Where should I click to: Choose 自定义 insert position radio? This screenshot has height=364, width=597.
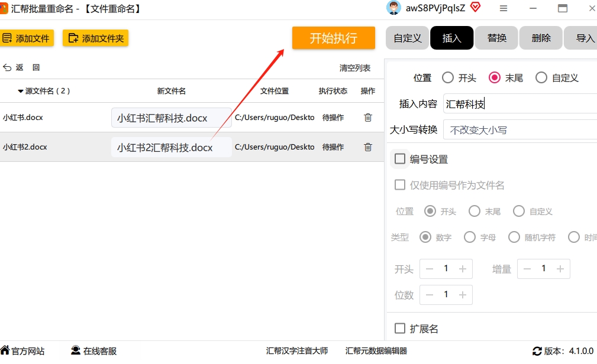click(x=541, y=78)
